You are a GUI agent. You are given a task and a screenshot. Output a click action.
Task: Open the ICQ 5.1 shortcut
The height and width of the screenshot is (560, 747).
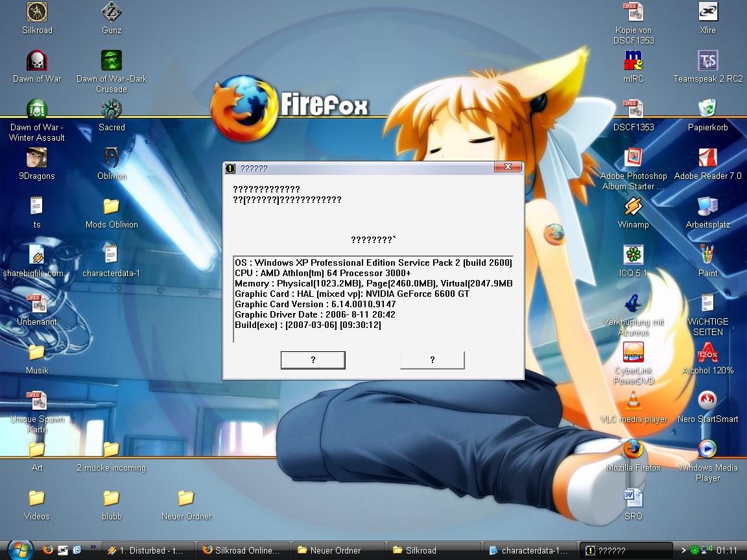pyautogui.click(x=633, y=255)
